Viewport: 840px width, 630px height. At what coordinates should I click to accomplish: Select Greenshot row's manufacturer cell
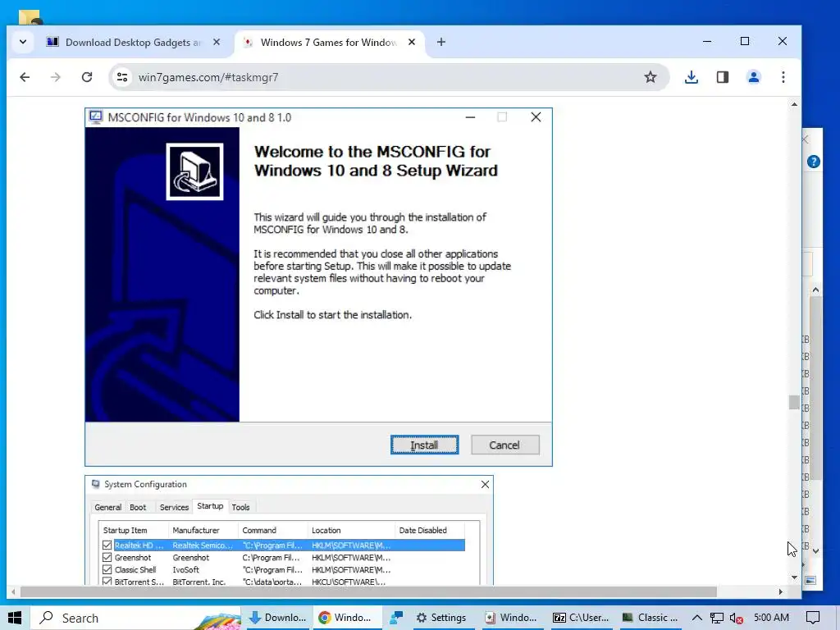[190, 558]
